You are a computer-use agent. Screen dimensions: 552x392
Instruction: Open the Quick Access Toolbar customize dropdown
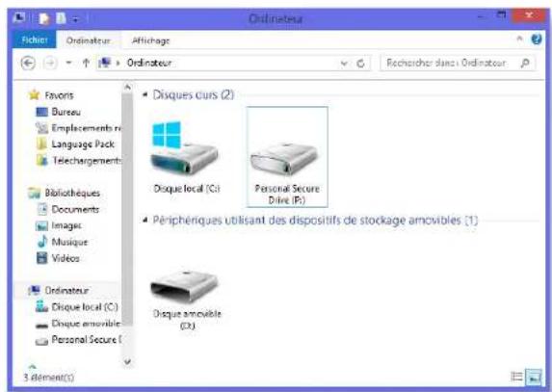coord(75,19)
